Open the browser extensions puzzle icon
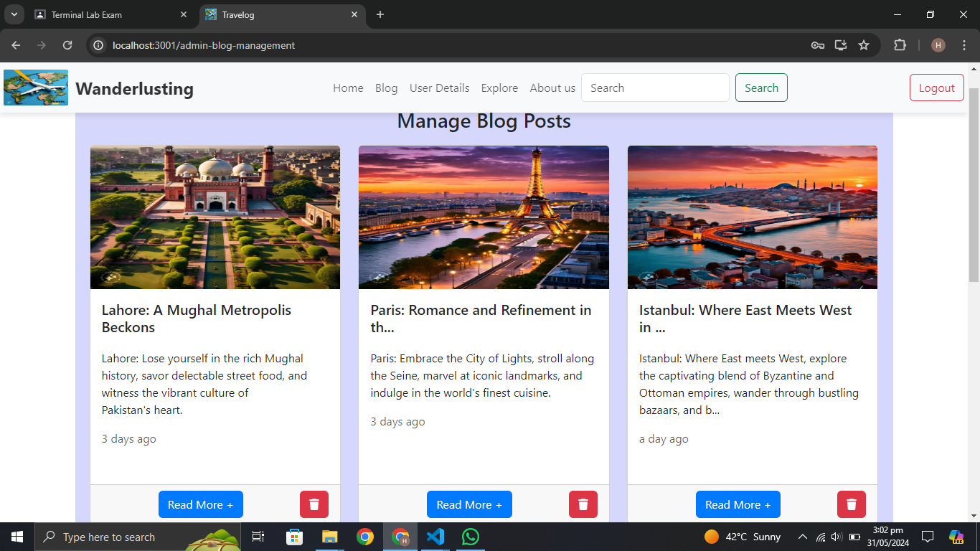The width and height of the screenshot is (980, 551). (x=900, y=45)
